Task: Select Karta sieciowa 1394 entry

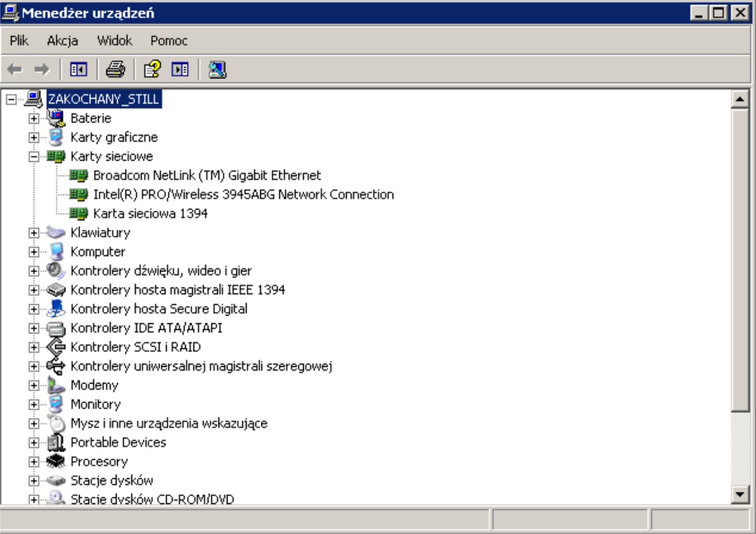Action: tap(150, 213)
